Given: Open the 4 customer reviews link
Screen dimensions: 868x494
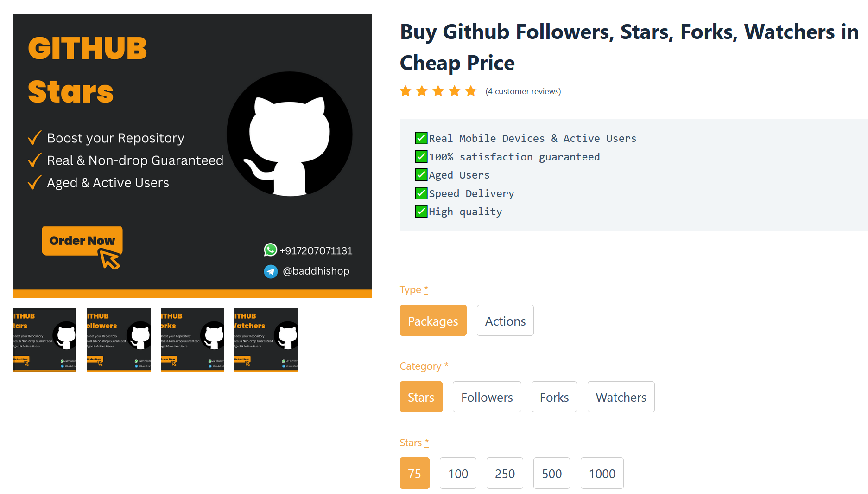Looking at the screenshot, I should pyautogui.click(x=523, y=91).
